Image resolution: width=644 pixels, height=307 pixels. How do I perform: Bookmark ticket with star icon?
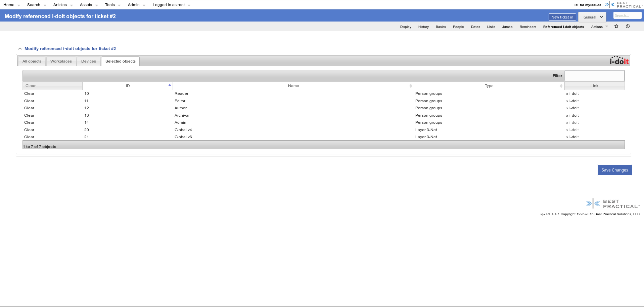click(616, 26)
